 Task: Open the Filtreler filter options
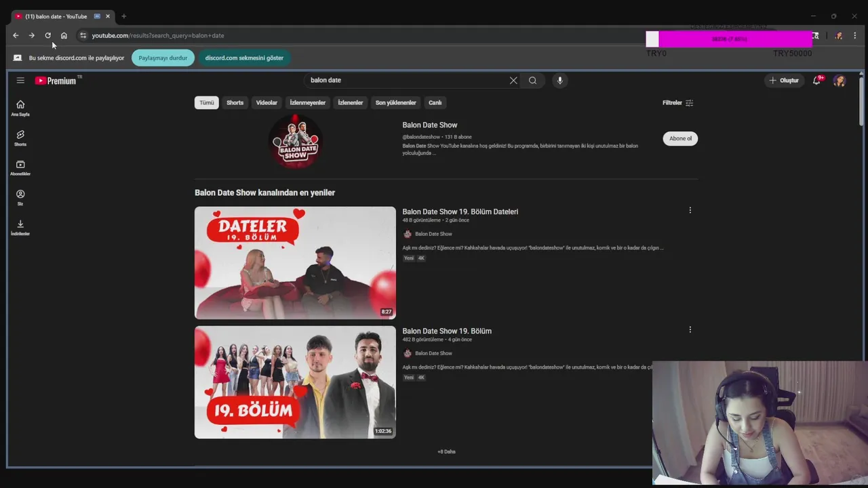pyautogui.click(x=677, y=103)
